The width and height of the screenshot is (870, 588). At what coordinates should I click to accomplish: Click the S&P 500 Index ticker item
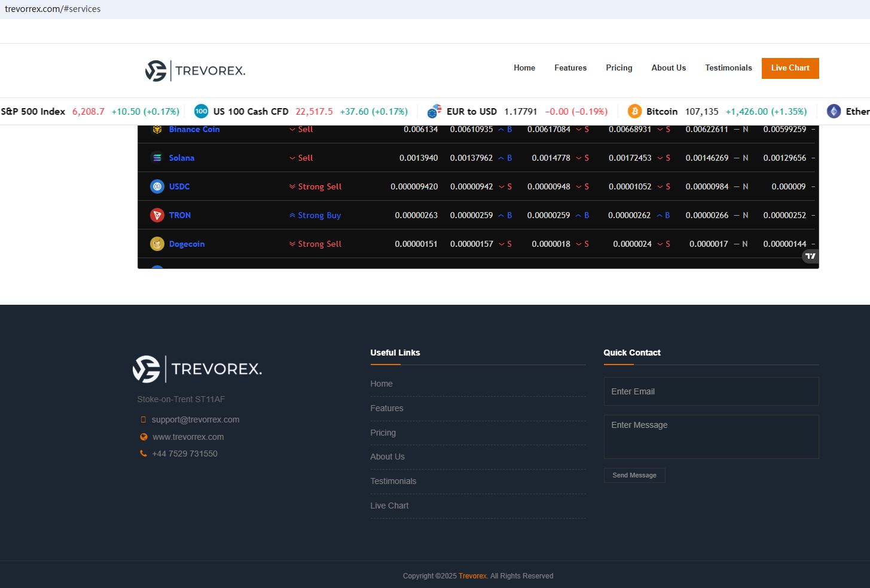(x=33, y=112)
